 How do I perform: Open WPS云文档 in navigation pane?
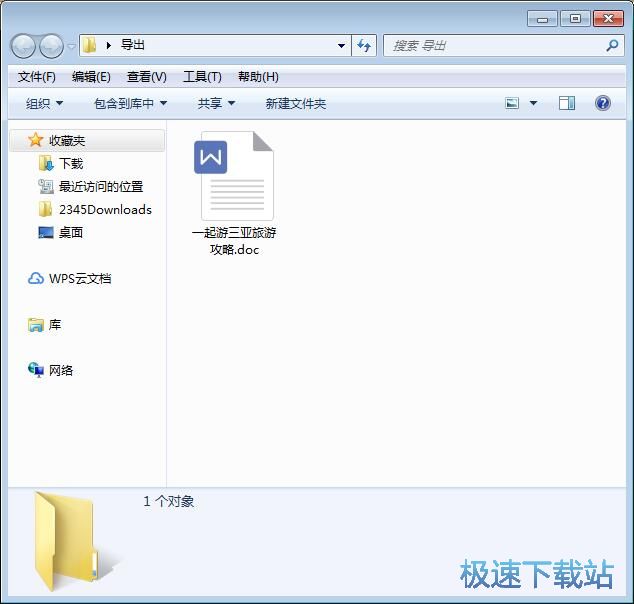pos(80,279)
